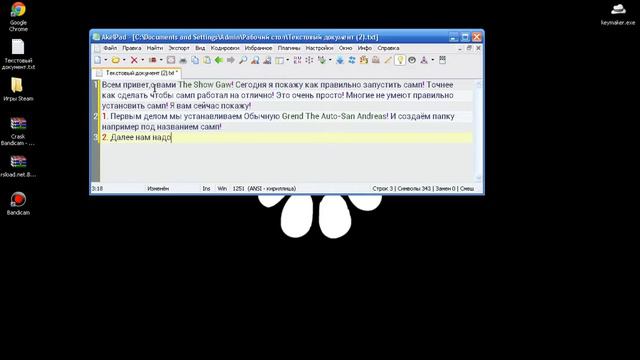Expand the dropdown beside the panel layout icon
The image size is (640, 360).
288,60
